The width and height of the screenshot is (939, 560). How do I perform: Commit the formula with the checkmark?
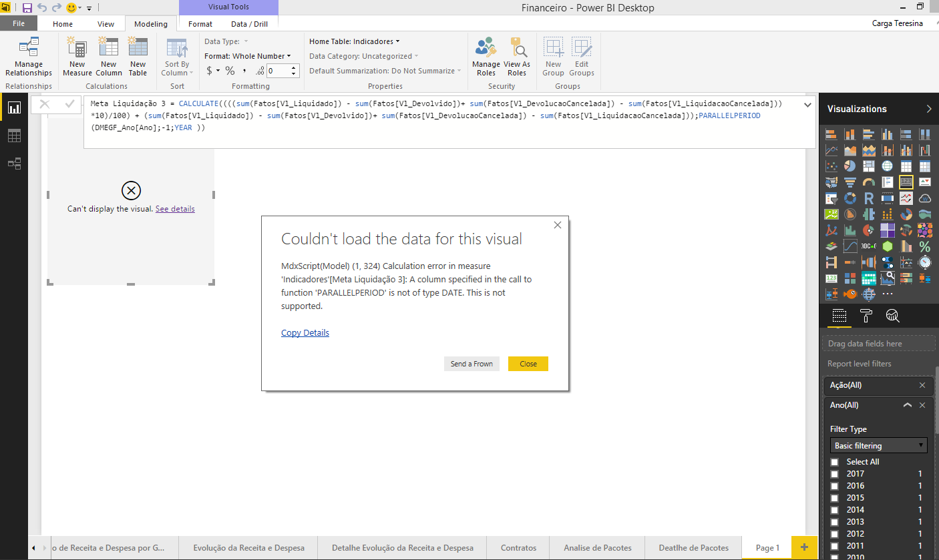tap(69, 104)
